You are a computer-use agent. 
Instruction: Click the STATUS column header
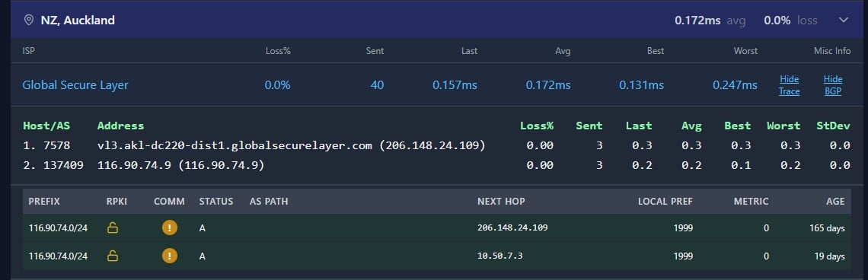[x=216, y=202]
